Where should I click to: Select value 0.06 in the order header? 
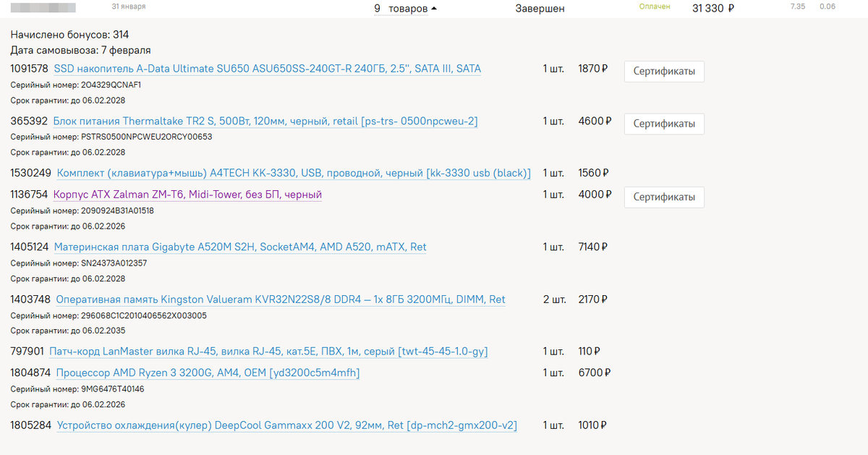[827, 7]
